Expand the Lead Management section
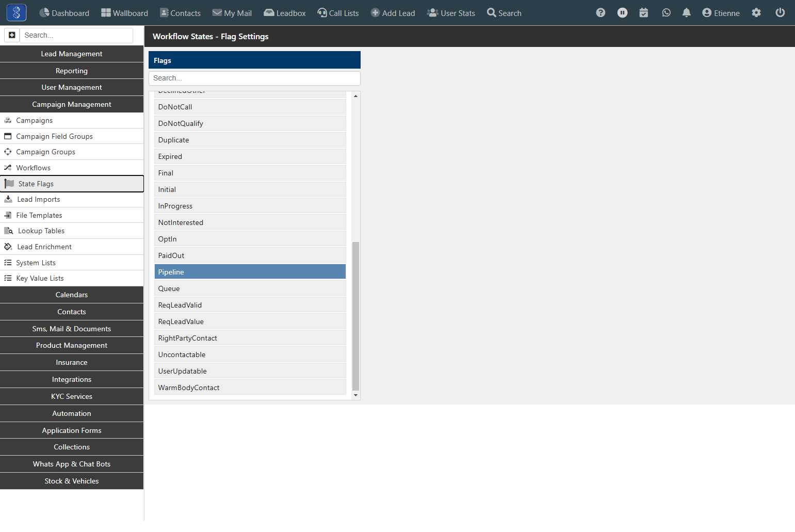Image resolution: width=795 pixels, height=532 pixels. click(72, 54)
